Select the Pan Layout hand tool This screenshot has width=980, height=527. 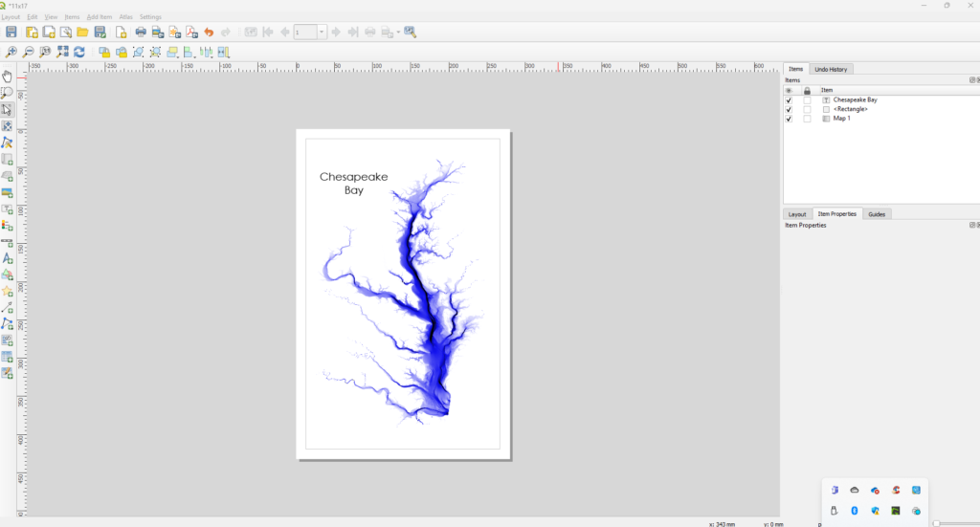[x=8, y=77]
